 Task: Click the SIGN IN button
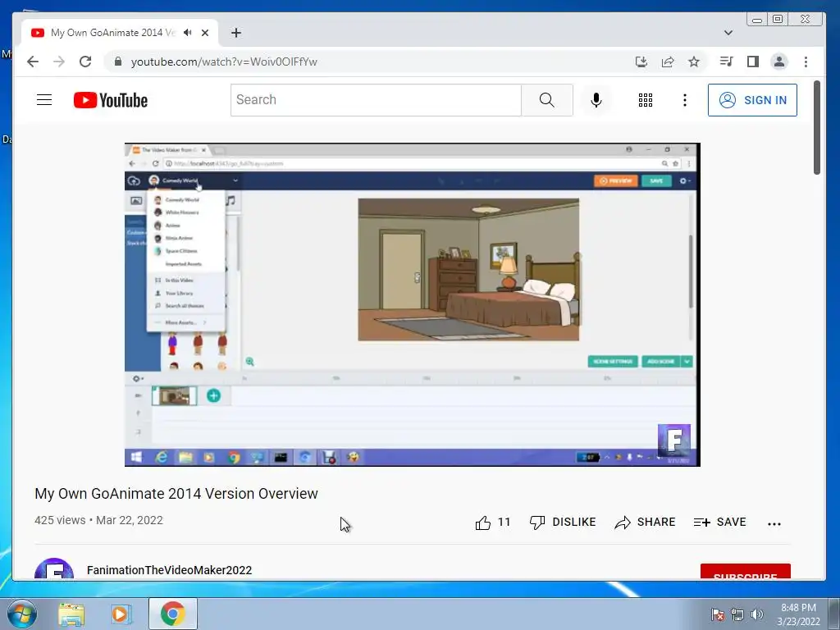click(x=752, y=99)
